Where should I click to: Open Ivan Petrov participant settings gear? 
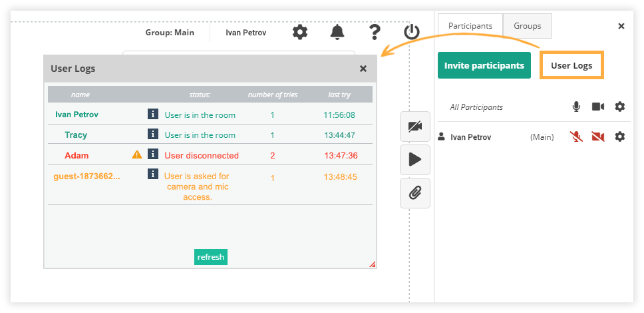tap(620, 137)
